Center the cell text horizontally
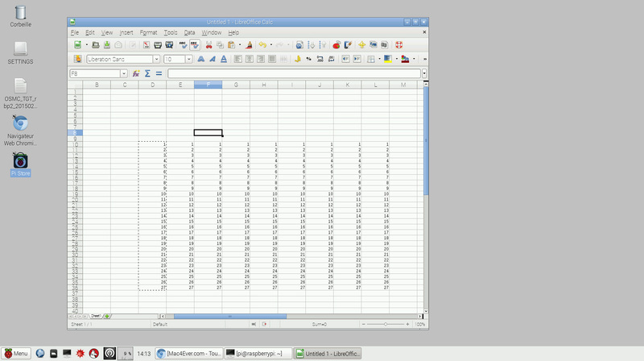The height and width of the screenshot is (361, 644). pyautogui.click(x=250, y=59)
